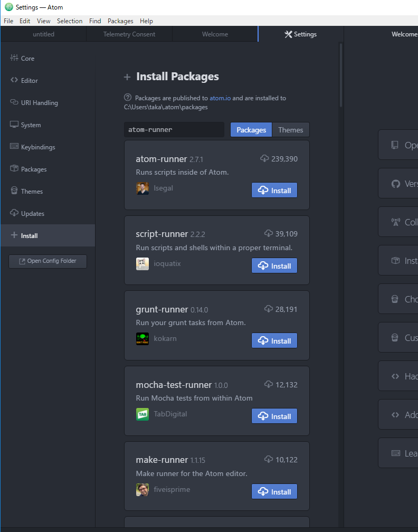Open make-runner package name
This screenshot has width=418, height=532.
pyautogui.click(x=162, y=460)
